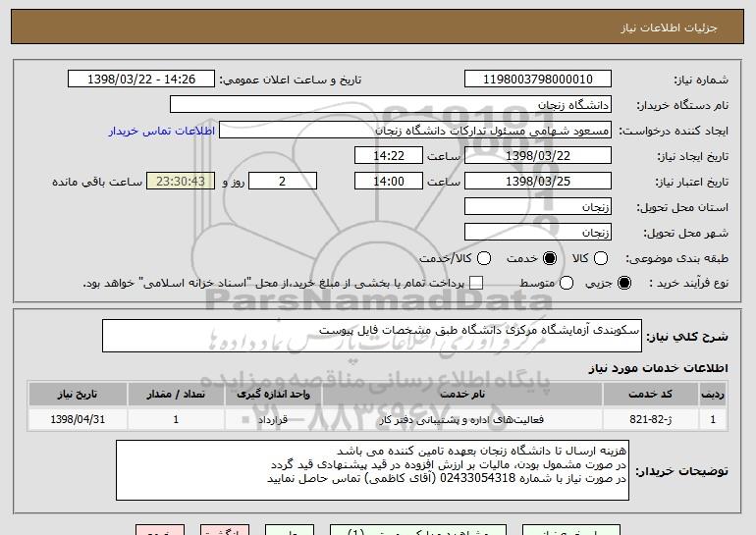Image resolution: width=756 pixels, height=535 pixels.
Task: Click the phone number 02433054318 in notes
Action: [478, 478]
